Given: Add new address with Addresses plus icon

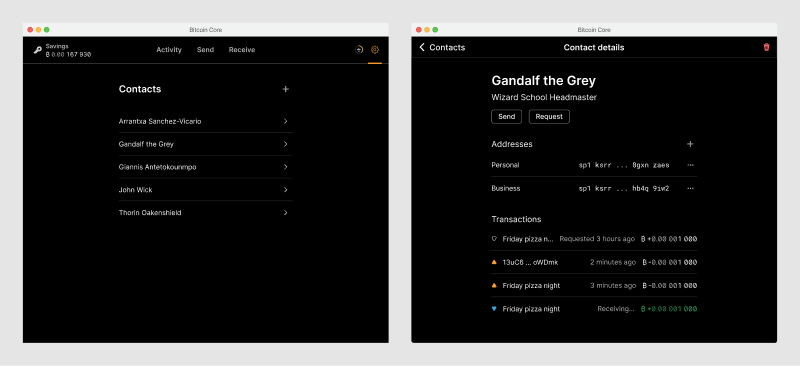Looking at the screenshot, I should (x=690, y=144).
